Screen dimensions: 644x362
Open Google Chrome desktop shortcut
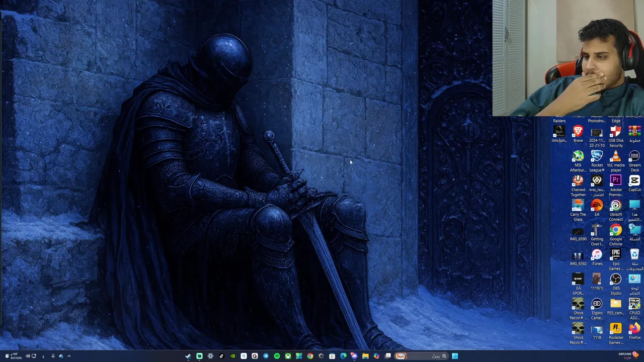(616, 235)
